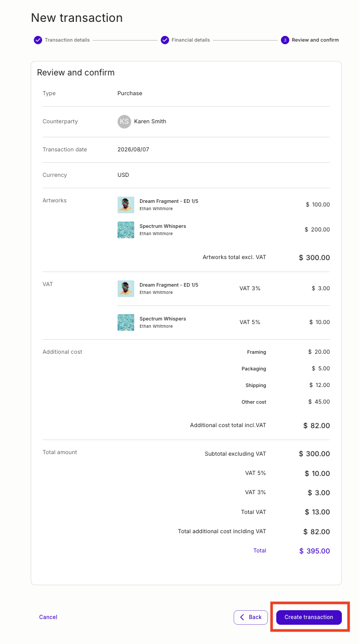Click the back arrow chevron in Back button
Viewport: 359px width, 644px height.
242,617
